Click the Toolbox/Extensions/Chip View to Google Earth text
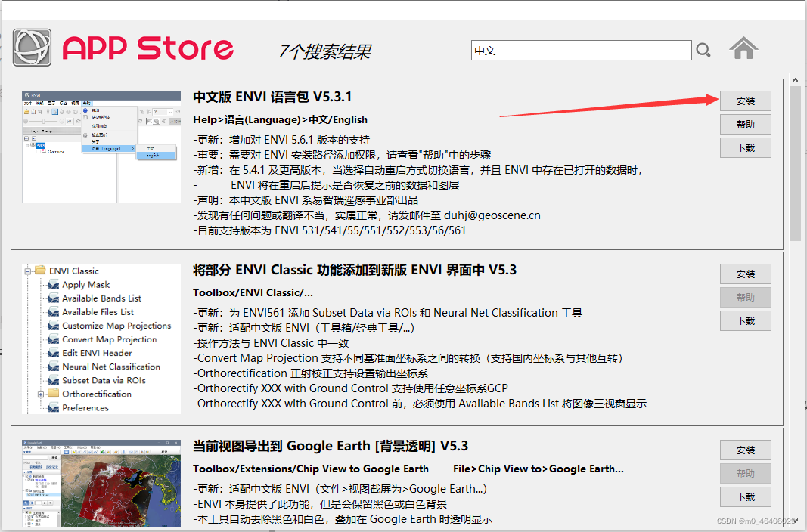 (x=311, y=469)
